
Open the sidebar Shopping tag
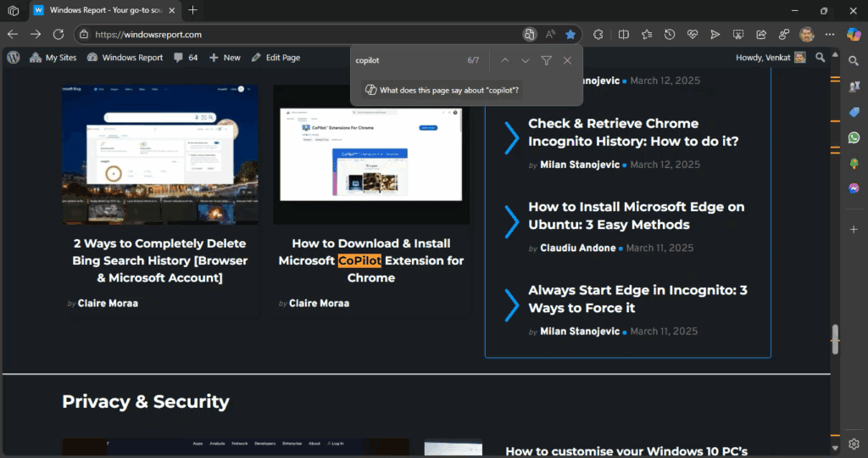pyautogui.click(x=854, y=112)
